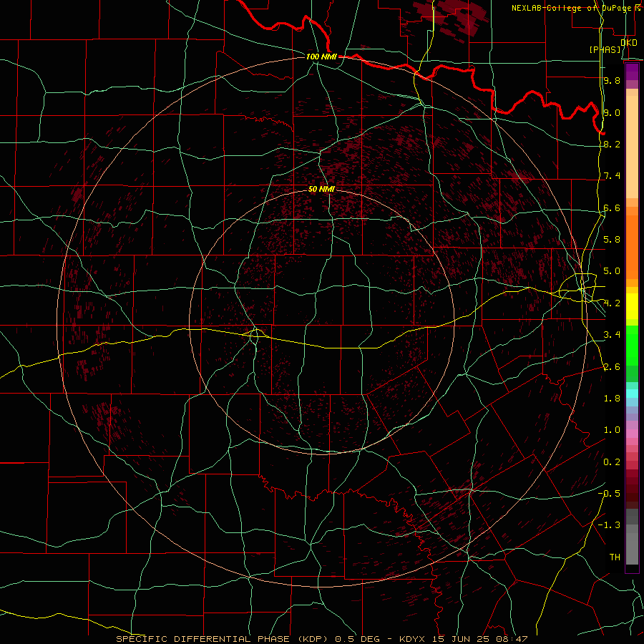Click the 9.0 color scale value
The height and width of the screenshot is (644, 644).
(x=612, y=112)
